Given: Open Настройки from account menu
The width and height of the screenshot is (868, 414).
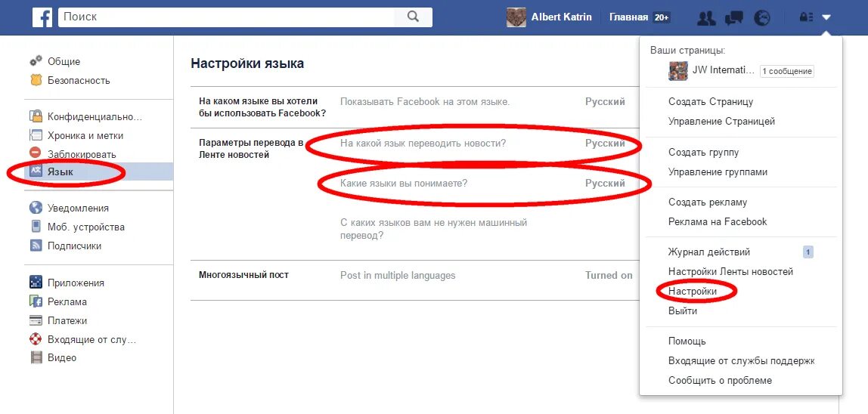Looking at the screenshot, I should tap(693, 291).
